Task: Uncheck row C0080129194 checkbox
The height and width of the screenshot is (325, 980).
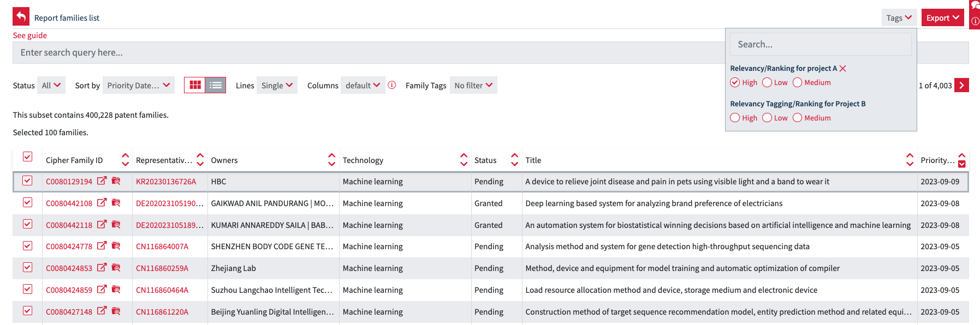Action: click(x=27, y=180)
